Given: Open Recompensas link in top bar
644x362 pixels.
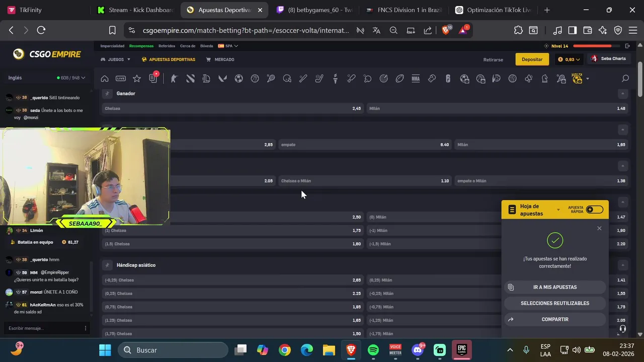Looking at the screenshot, I should (141, 46).
